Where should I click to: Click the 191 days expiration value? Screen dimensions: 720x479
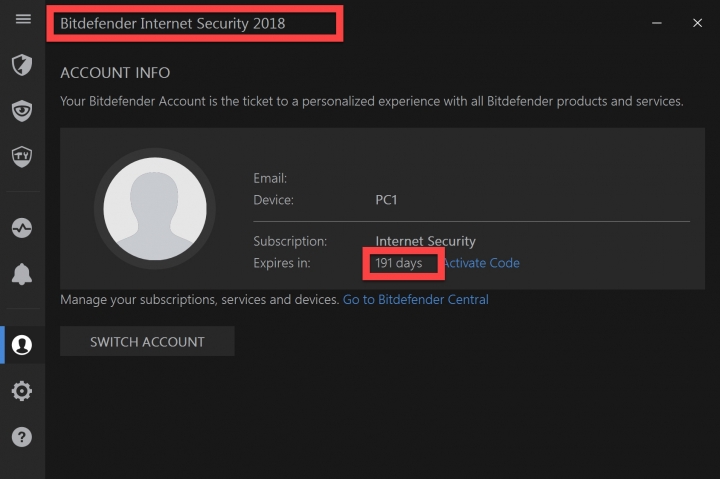[x=399, y=263]
